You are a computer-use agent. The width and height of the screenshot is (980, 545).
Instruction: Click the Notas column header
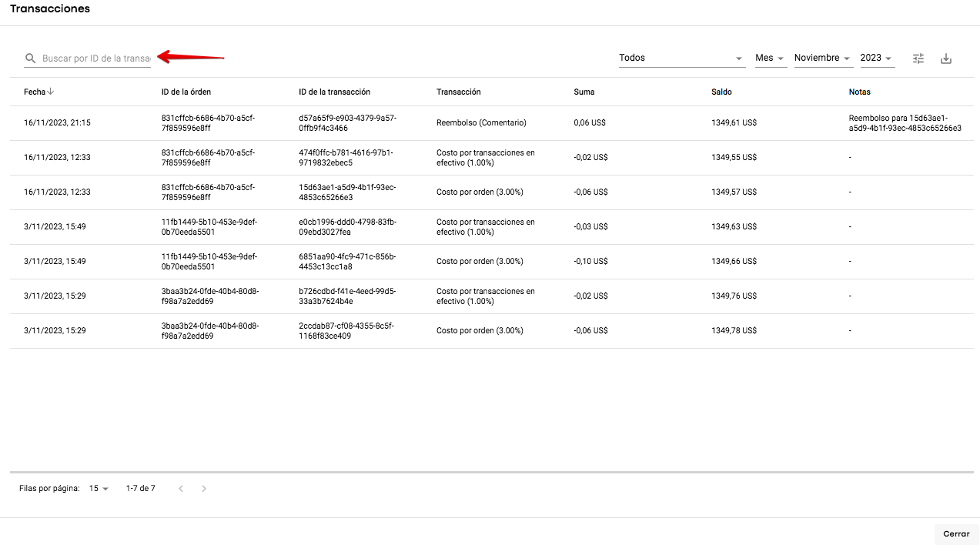click(859, 92)
